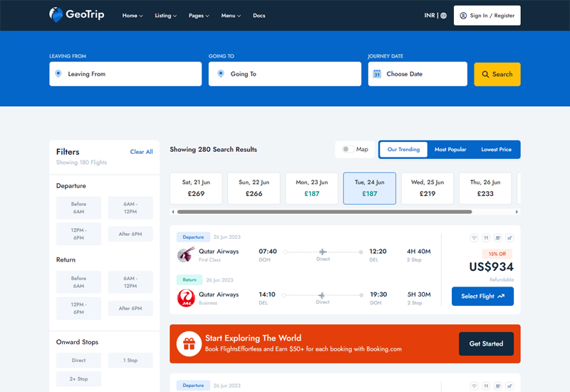Click the gift box icon in the orange banner

(189, 344)
